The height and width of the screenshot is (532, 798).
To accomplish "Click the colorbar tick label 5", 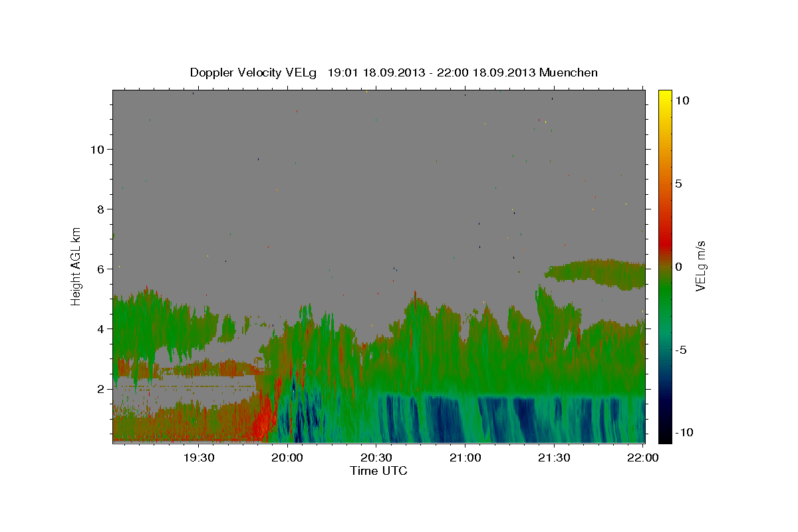I will point(678,184).
